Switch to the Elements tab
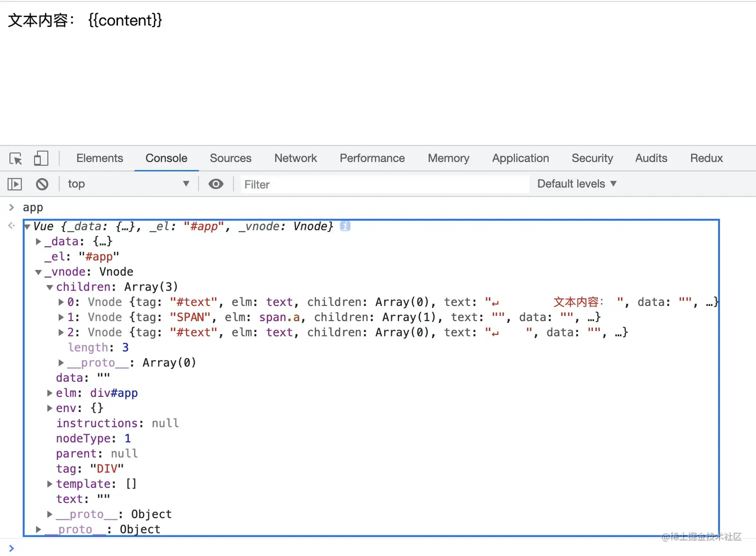The image size is (756, 556). pos(99,158)
